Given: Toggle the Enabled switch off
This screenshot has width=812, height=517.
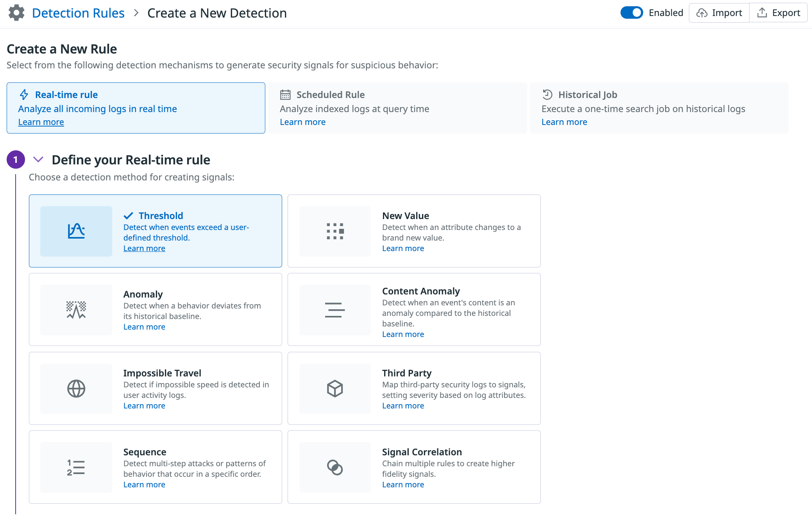Looking at the screenshot, I should 631,13.
